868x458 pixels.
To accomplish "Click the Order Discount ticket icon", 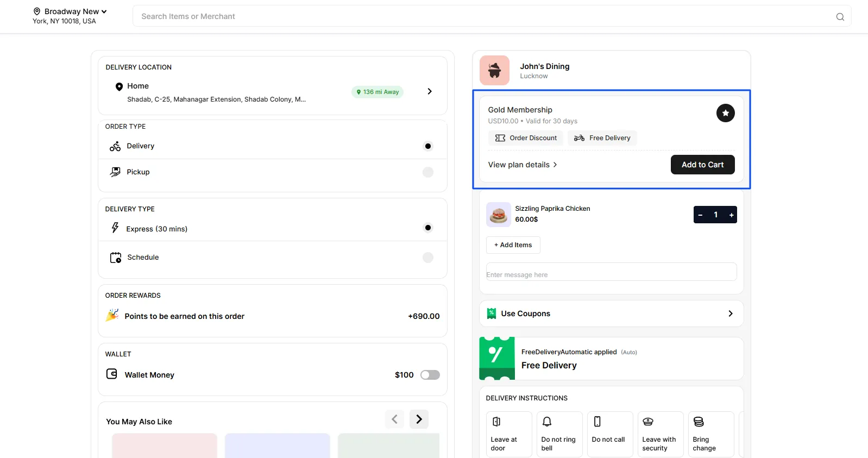I will click(x=500, y=138).
